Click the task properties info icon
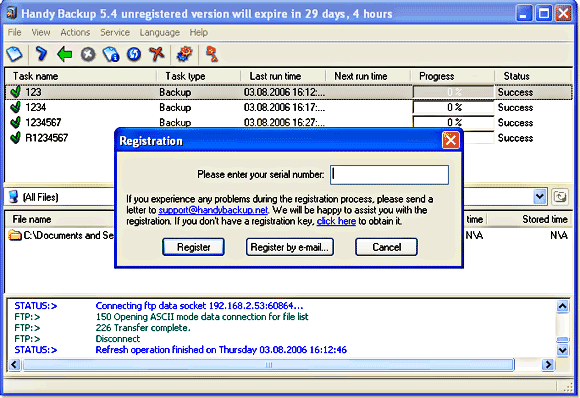 (x=111, y=54)
